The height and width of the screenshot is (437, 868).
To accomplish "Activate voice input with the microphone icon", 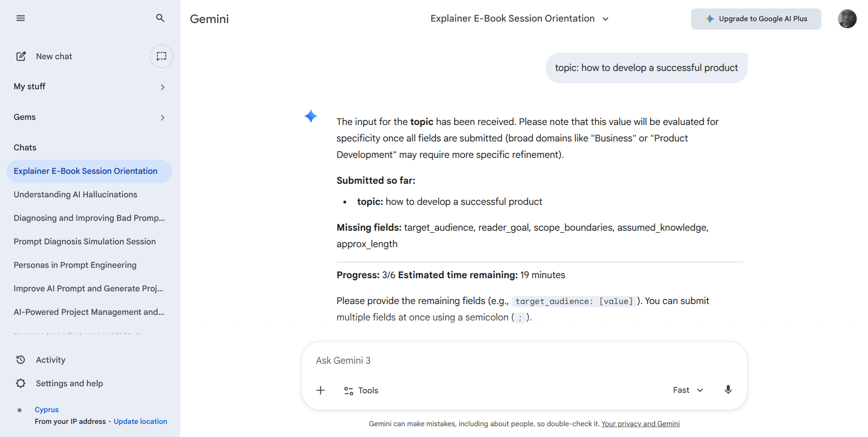I will 728,390.
